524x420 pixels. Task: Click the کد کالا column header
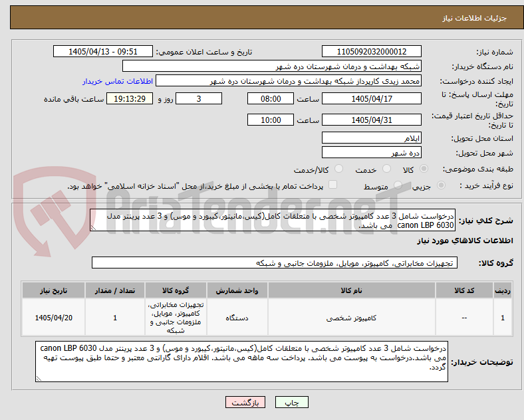pos(464,290)
